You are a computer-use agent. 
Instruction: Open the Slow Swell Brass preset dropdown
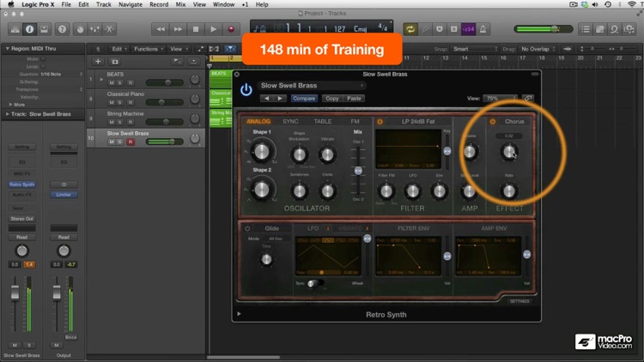(x=312, y=86)
